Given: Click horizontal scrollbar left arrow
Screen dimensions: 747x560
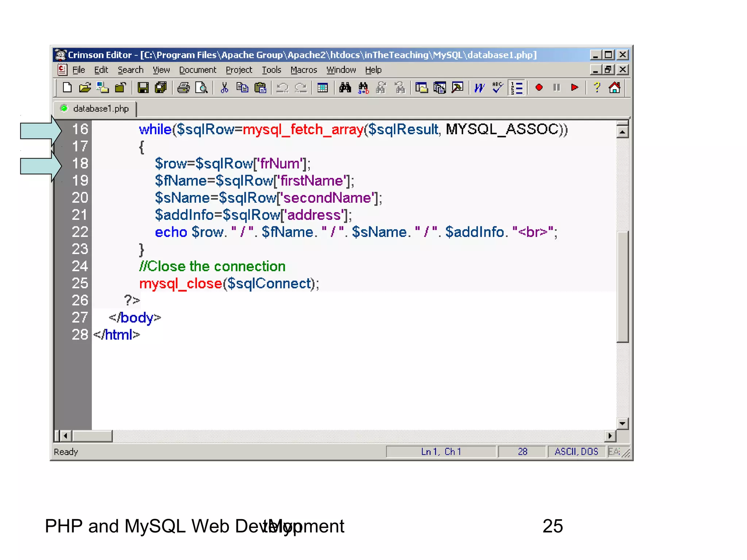Looking at the screenshot, I should [x=66, y=436].
